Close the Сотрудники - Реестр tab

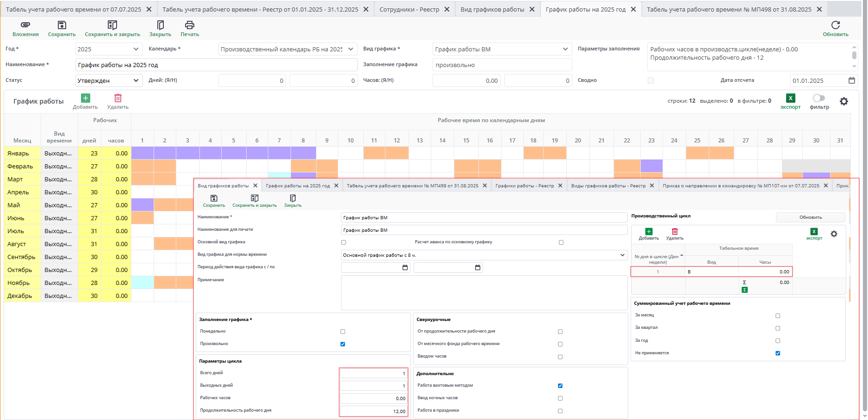point(446,9)
